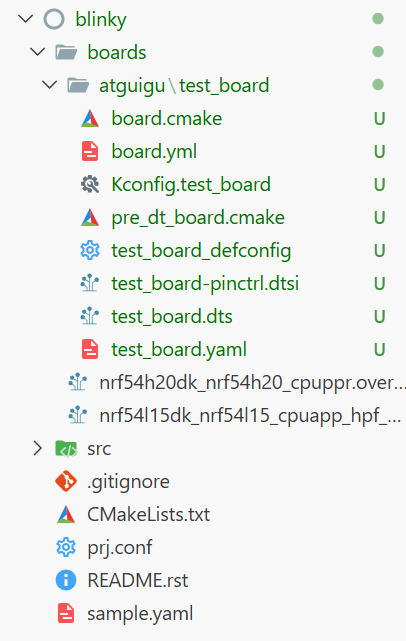Click the U status badge of Kconfig.test_board
The width and height of the screenshot is (406, 641).
(379, 185)
